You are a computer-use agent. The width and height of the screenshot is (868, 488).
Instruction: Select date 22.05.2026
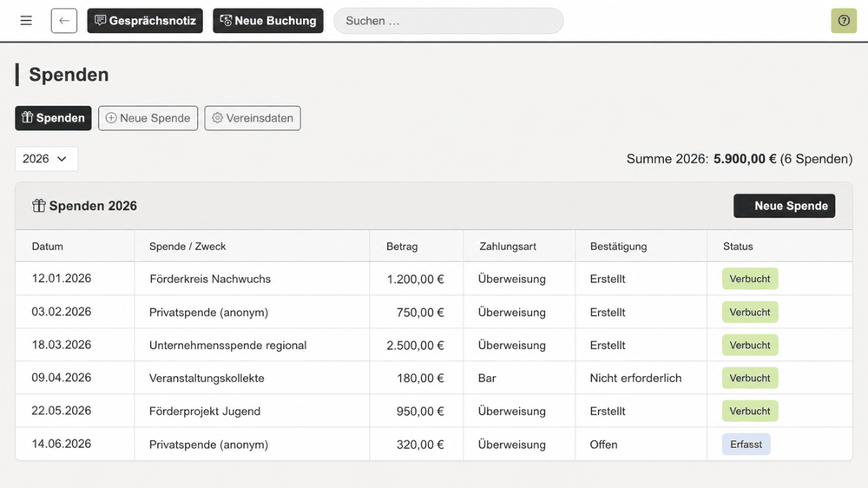(x=62, y=411)
